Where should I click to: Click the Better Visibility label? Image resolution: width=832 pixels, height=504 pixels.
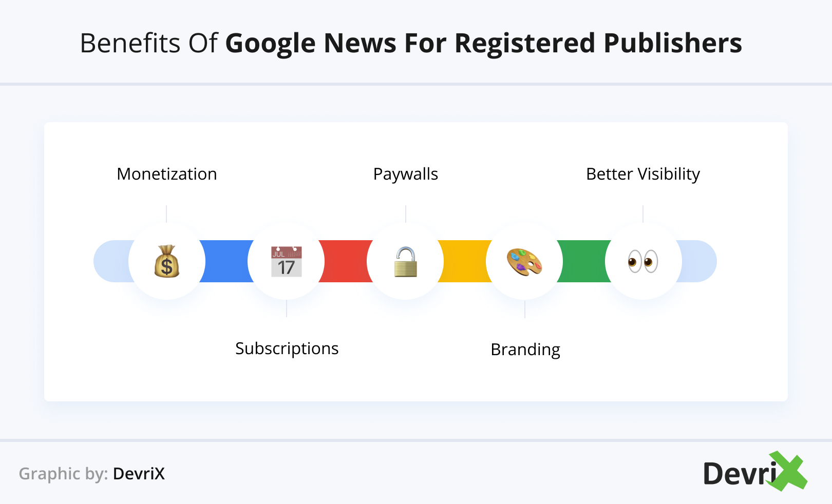click(643, 174)
